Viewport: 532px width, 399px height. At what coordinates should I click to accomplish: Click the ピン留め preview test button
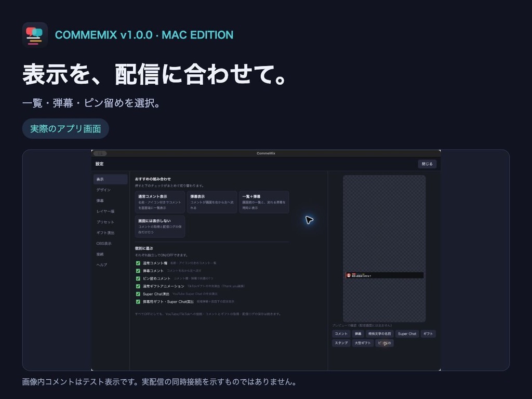click(384, 343)
